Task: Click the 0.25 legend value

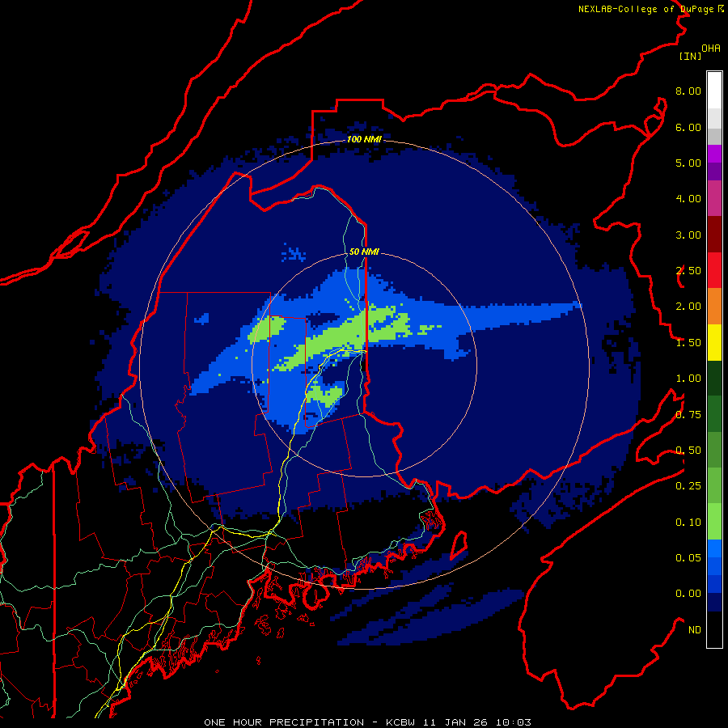Action: coord(688,486)
